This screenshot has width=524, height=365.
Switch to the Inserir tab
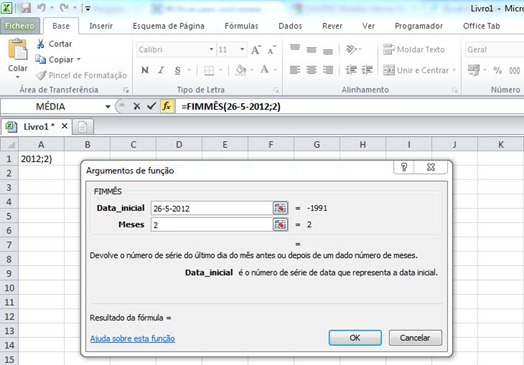point(101,26)
